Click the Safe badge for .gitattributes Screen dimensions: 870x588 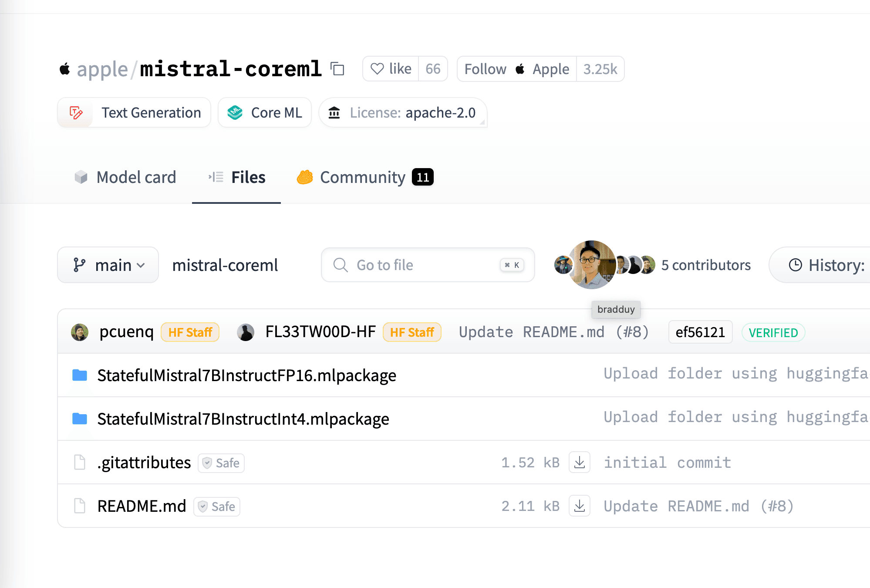221,463
